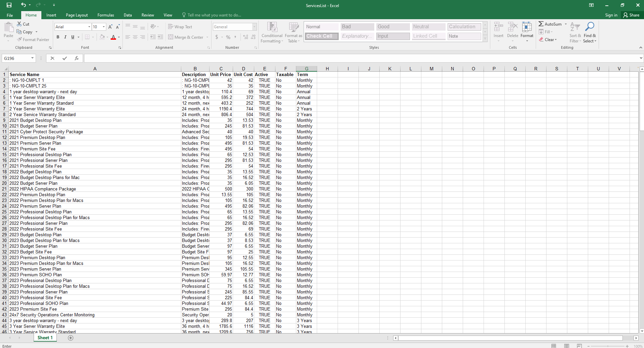
Task: Add a new sheet with plus icon
Action: click(71, 338)
